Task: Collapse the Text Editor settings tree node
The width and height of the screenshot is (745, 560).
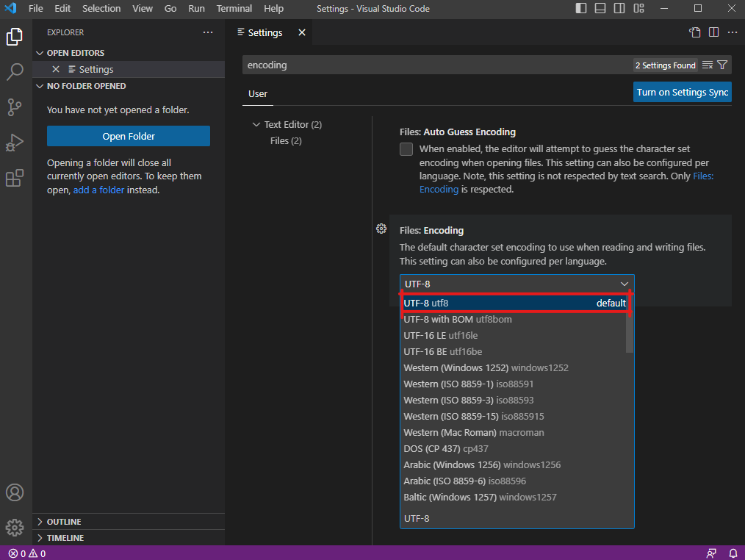Action: click(x=256, y=125)
